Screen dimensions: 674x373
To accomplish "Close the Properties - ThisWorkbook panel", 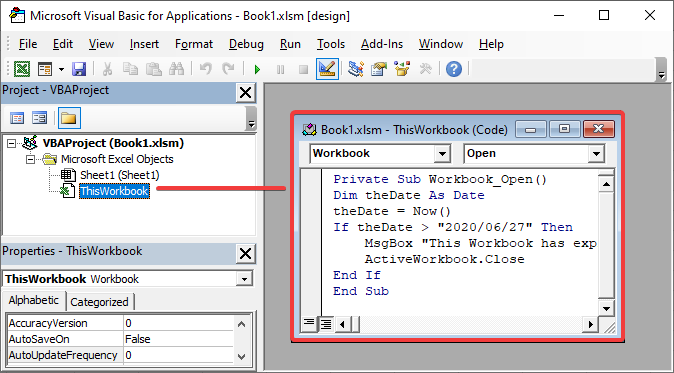I will point(245,254).
